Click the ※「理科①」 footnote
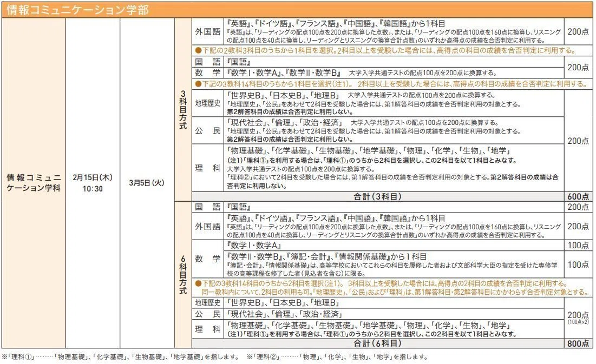Viewport: 596px width, 364px height. (120, 357)
